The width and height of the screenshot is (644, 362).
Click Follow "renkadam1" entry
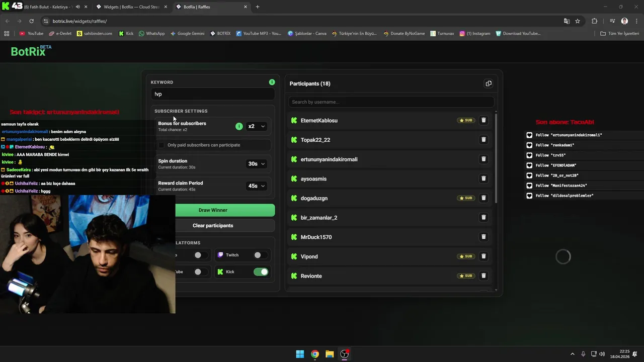(x=554, y=145)
